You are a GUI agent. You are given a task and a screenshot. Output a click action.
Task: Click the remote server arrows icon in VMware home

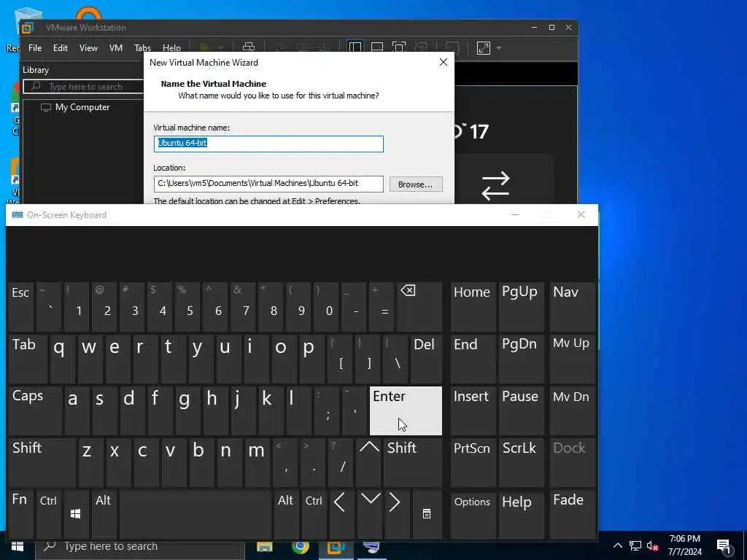[495, 186]
